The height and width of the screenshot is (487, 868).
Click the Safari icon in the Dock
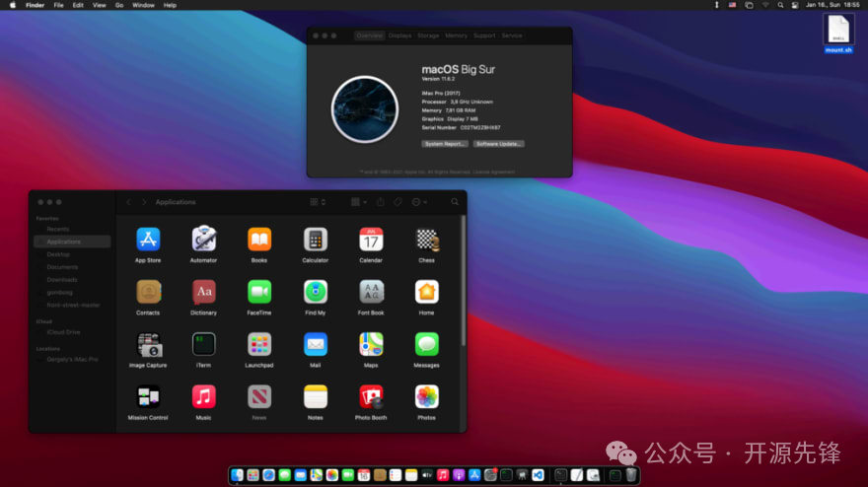tap(268, 475)
